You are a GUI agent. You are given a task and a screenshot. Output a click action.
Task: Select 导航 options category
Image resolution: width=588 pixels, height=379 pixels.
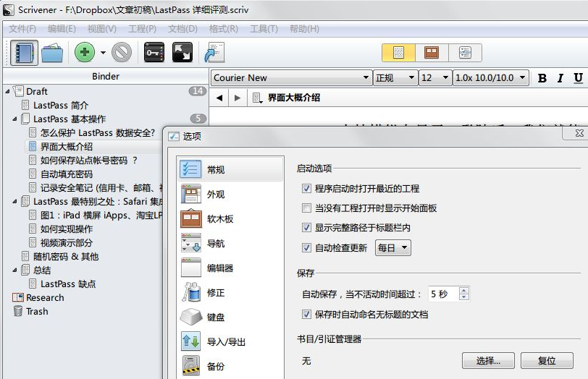pos(230,244)
